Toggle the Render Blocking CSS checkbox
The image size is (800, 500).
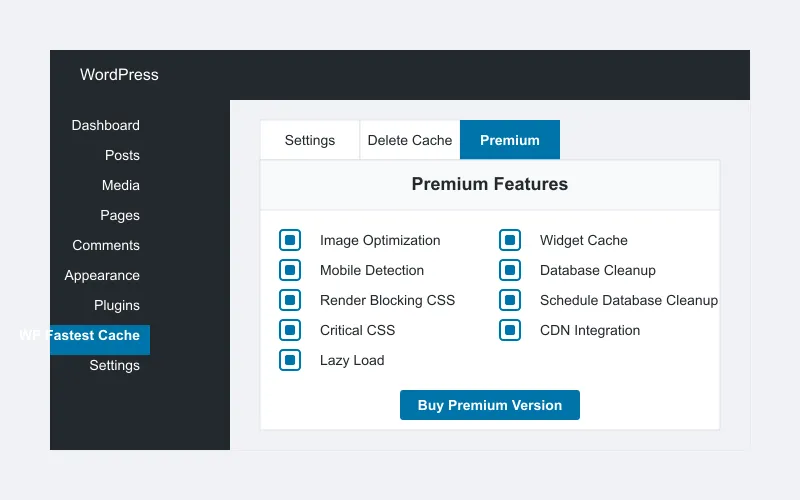click(x=290, y=300)
